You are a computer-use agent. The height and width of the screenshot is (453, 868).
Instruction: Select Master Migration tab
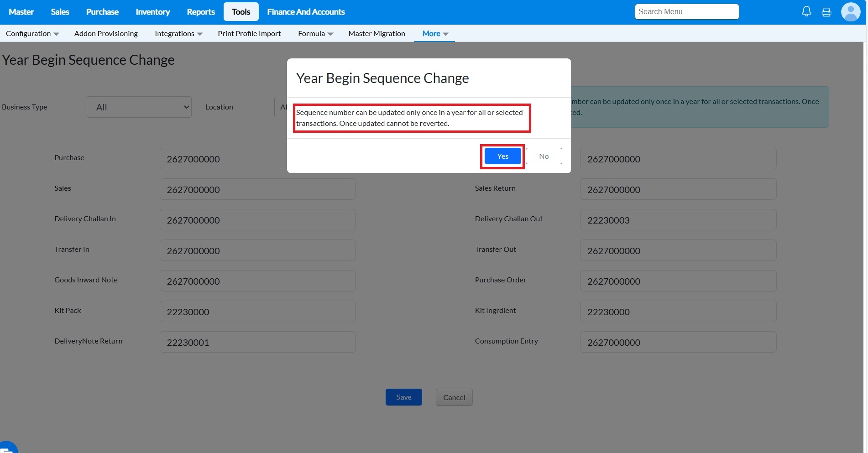click(376, 34)
